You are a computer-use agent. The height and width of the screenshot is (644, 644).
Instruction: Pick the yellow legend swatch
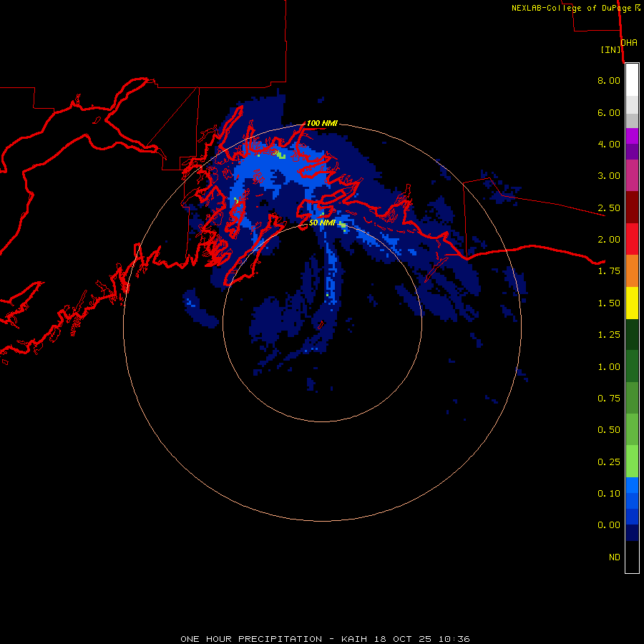[x=632, y=303]
